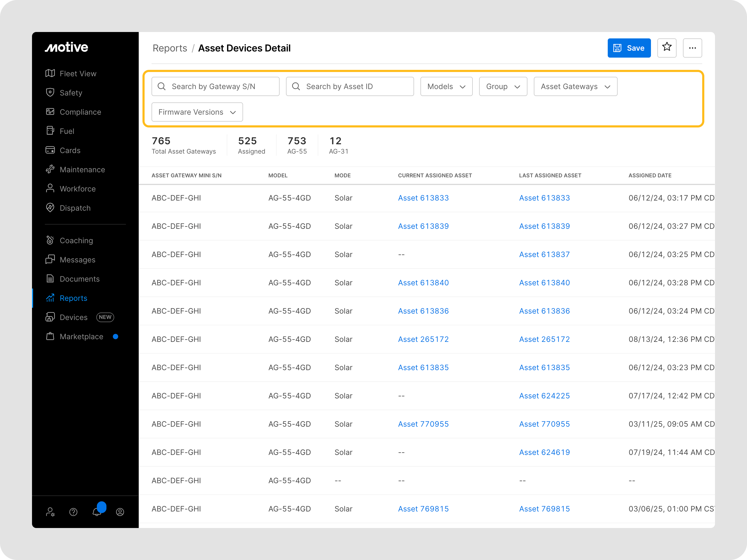Open the help question mark icon

point(73,512)
